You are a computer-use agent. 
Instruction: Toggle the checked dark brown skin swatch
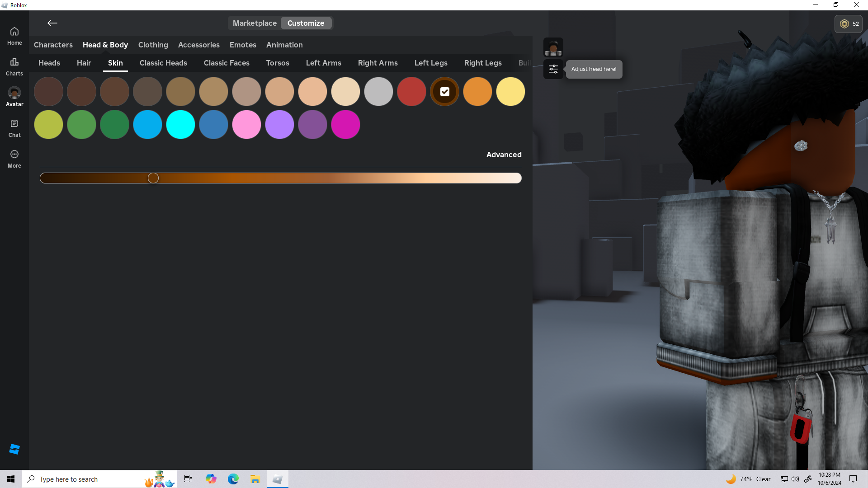[x=444, y=92]
